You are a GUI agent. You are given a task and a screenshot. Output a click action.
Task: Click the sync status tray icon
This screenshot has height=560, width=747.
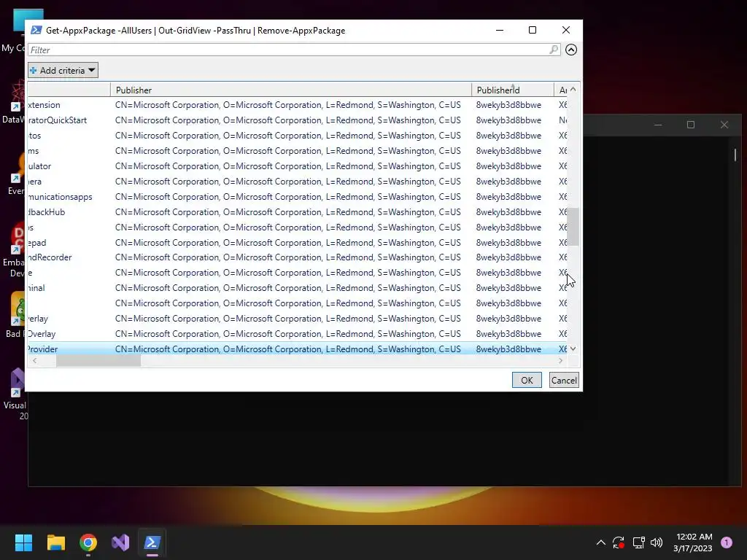click(619, 542)
